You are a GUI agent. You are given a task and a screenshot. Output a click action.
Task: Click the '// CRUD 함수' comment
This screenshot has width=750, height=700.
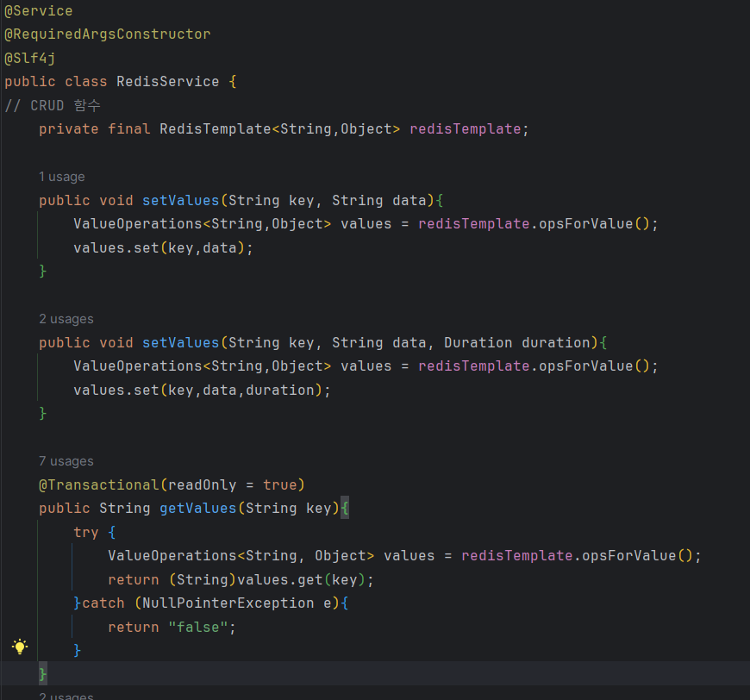point(53,105)
